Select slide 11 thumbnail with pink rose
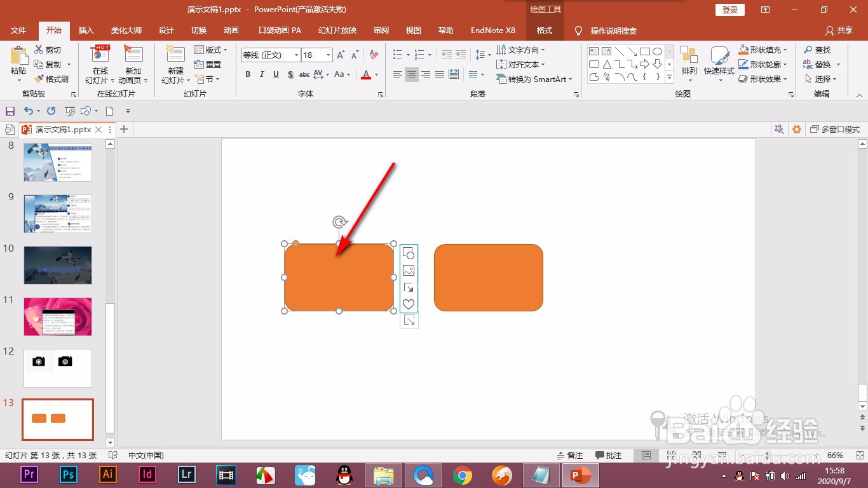The height and width of the screenshot is (488, 868). click(58, 316)
